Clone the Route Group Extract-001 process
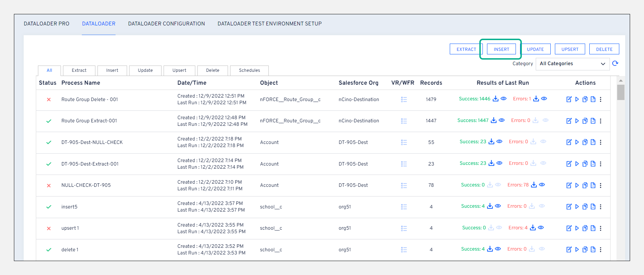Viewport: 644px width, 275px height. tap(585, 121)
